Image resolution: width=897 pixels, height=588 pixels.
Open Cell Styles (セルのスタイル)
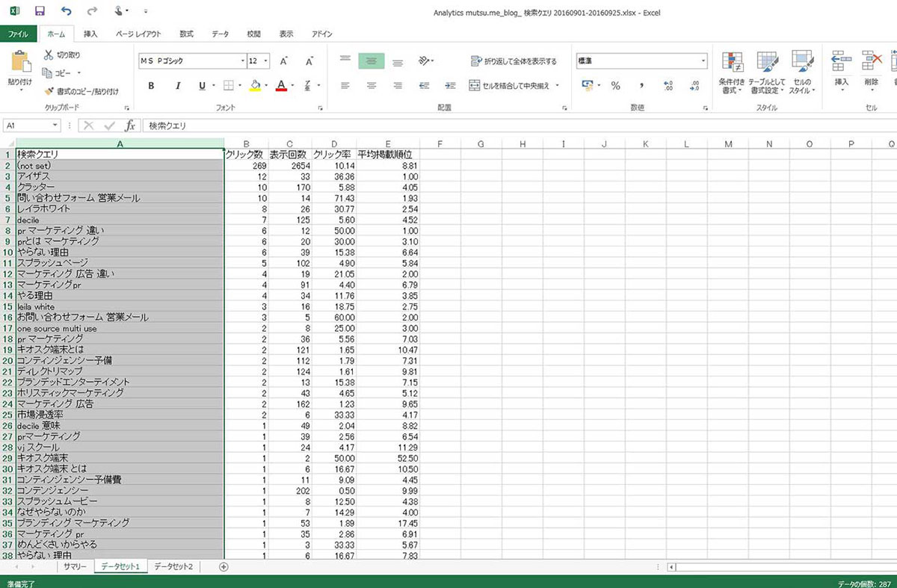point(803,72)
